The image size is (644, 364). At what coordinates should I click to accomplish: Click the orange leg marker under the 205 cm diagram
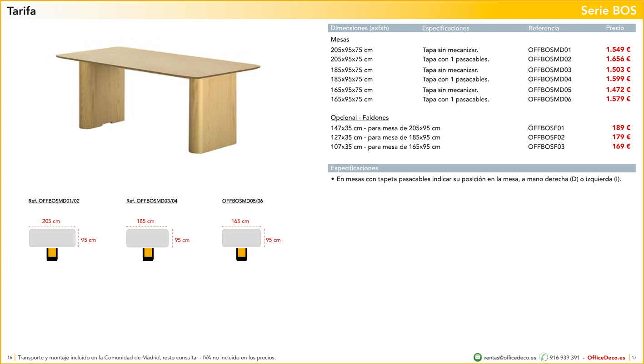pyautogui.click(x=52, y=253)
